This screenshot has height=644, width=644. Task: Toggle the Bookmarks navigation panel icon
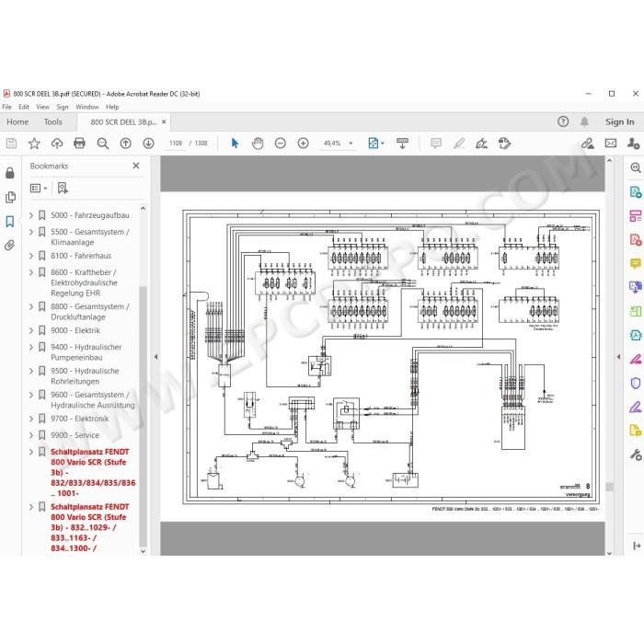point(10,222)
